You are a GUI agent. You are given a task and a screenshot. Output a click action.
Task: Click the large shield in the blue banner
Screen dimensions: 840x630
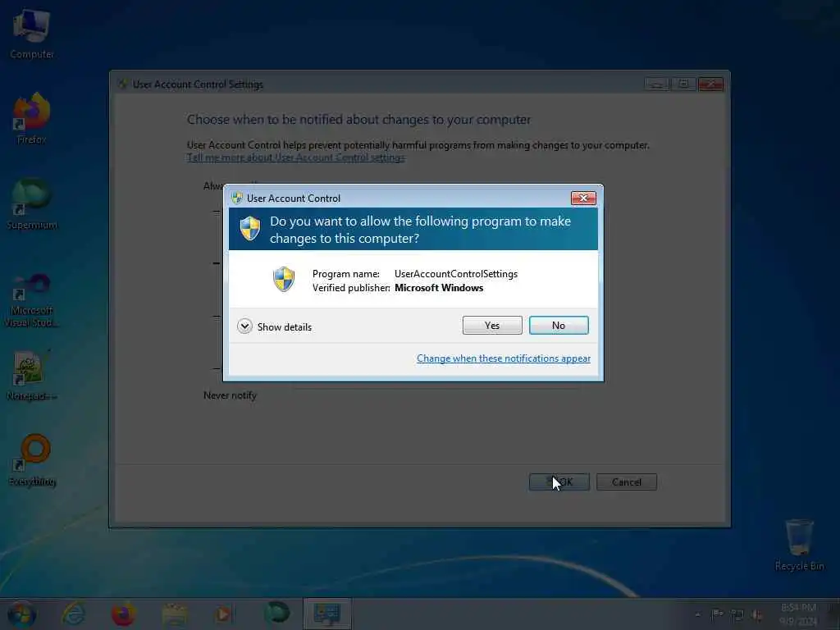point(249,229)
